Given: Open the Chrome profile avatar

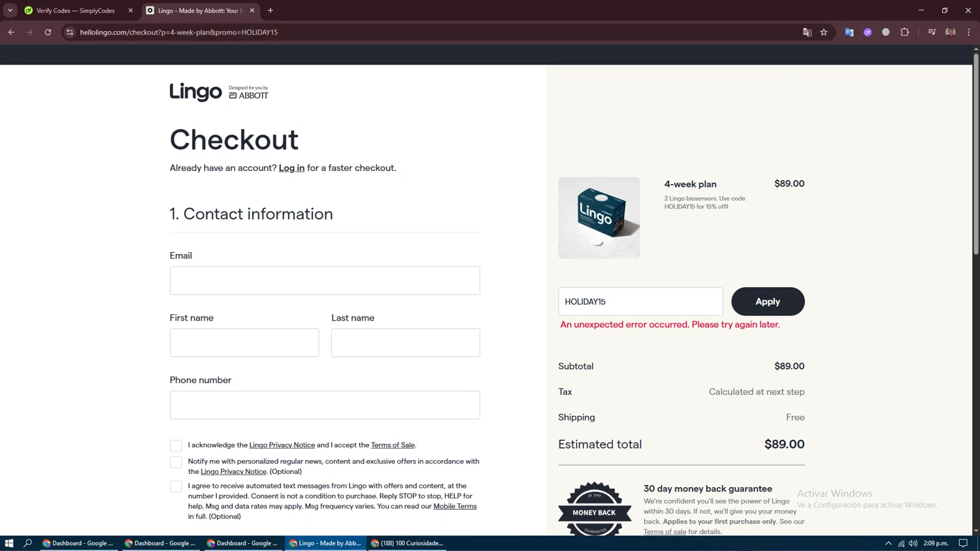Looking at the screenshot, I should coord(950,32).
